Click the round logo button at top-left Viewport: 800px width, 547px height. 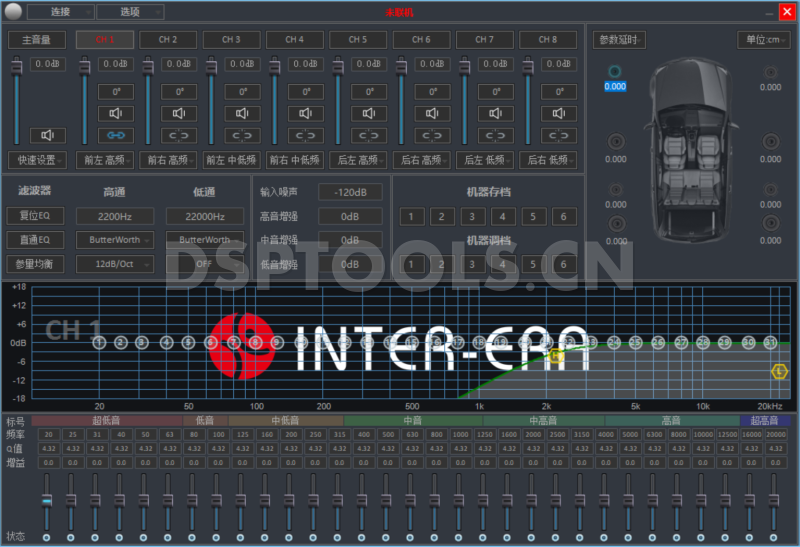[x=13, y=11]
